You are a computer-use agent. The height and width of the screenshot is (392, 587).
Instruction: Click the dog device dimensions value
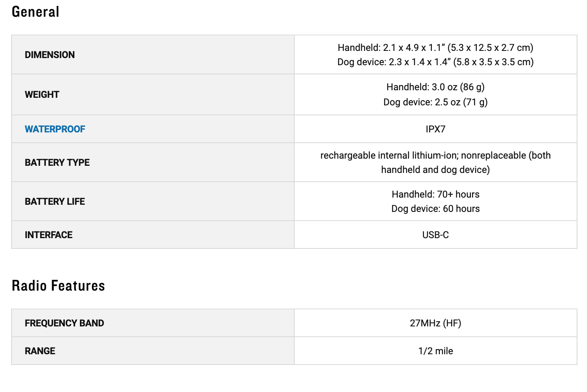(435, 62)
